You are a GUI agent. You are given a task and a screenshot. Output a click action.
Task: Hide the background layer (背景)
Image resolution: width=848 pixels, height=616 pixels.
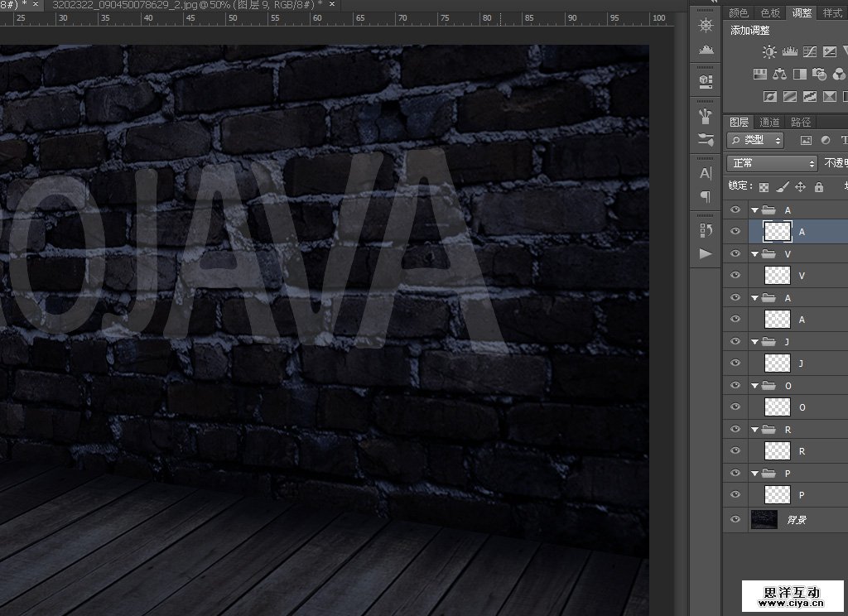(735, 519)
